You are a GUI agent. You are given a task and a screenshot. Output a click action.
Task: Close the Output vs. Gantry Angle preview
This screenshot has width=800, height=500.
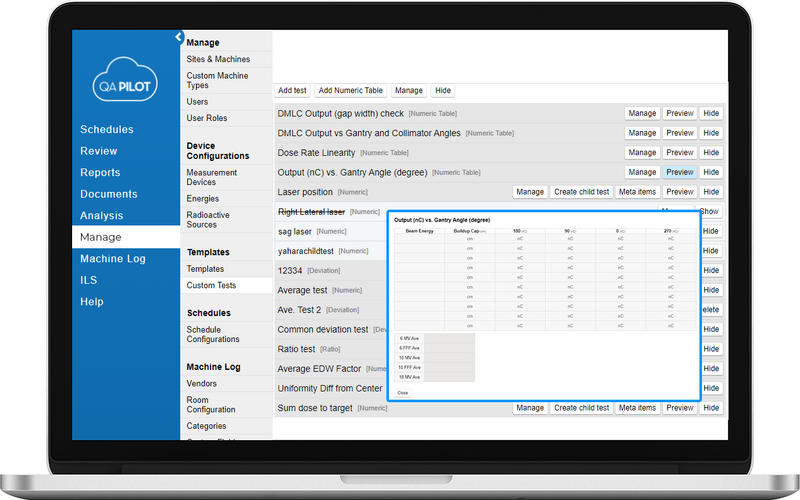(402, 393)
